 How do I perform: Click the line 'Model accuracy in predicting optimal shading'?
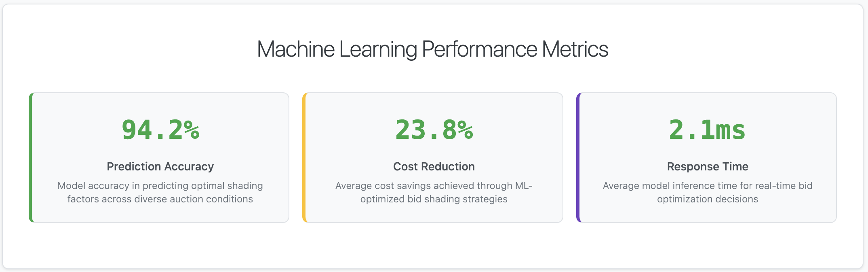tap(160, 186)
